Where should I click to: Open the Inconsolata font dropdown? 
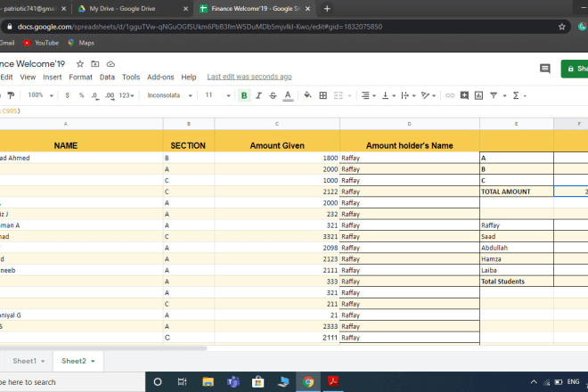click(x=169, y=94)
